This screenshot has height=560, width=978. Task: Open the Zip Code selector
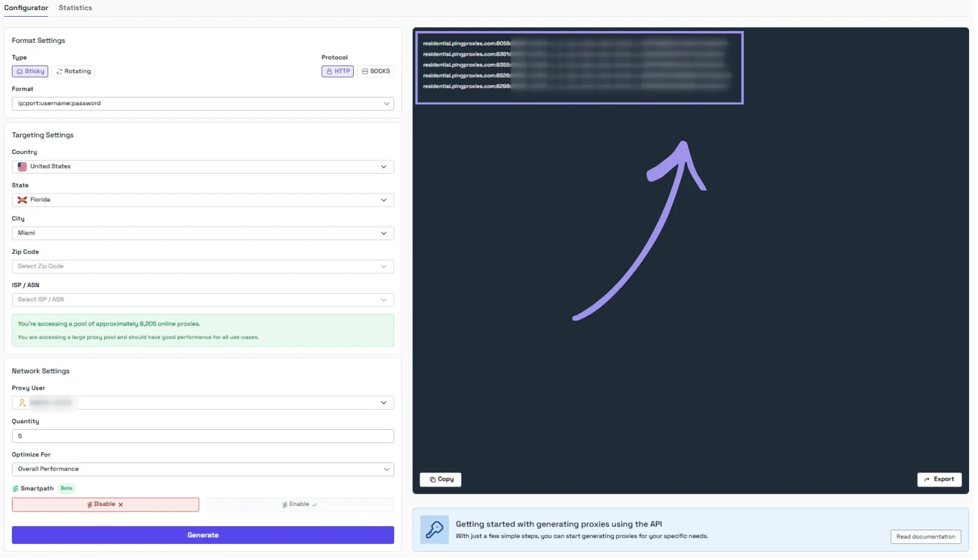[203, 267]
